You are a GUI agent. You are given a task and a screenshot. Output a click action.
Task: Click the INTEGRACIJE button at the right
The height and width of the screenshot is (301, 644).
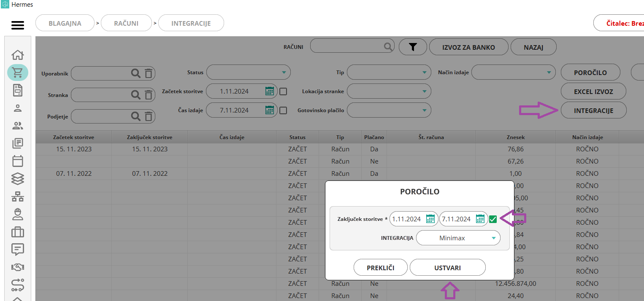(x=593, y=110)
